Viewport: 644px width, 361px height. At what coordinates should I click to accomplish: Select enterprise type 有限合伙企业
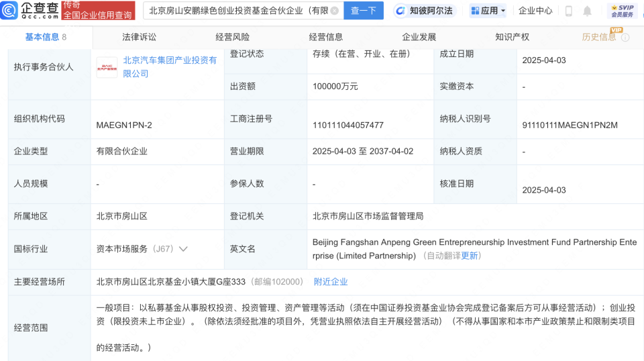(121, 152)
